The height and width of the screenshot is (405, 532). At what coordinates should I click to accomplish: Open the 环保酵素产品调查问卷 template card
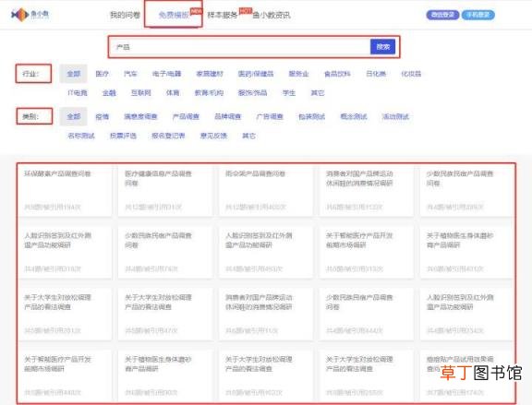(x=66, y=190)
